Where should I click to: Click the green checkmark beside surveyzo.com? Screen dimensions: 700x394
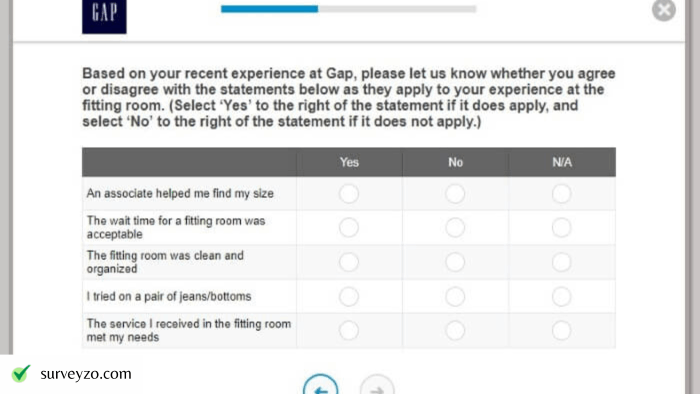21,373
